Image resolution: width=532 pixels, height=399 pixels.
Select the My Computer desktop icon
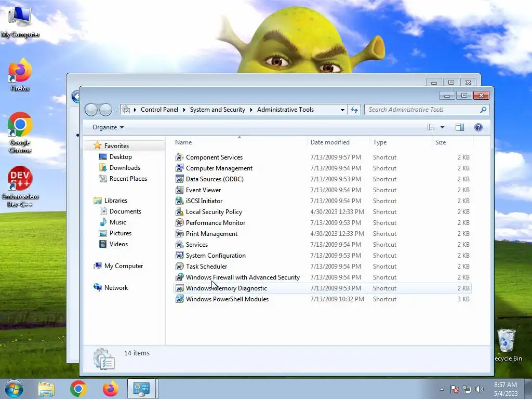coord(20,22)
